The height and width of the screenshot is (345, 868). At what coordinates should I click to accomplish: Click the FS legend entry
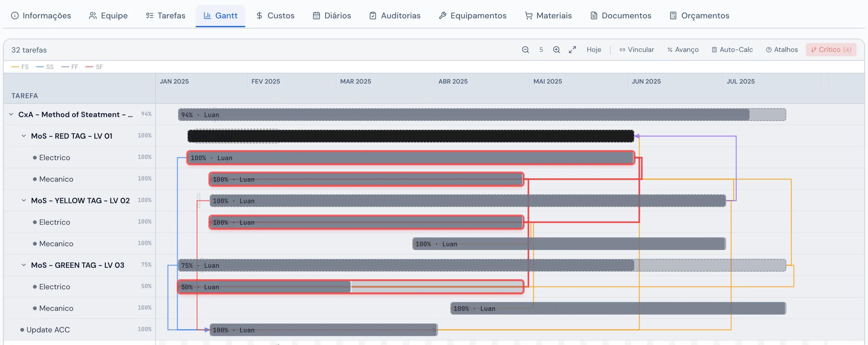20,67
